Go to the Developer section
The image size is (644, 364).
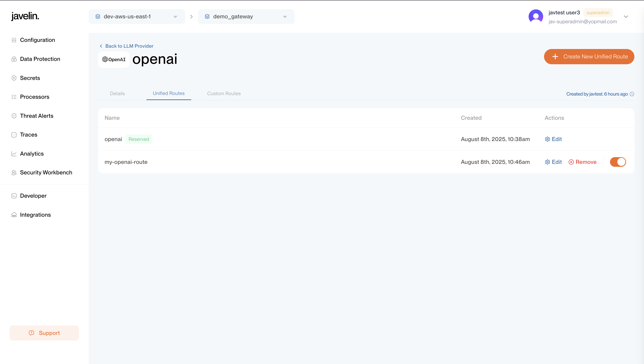pos(33,196)
